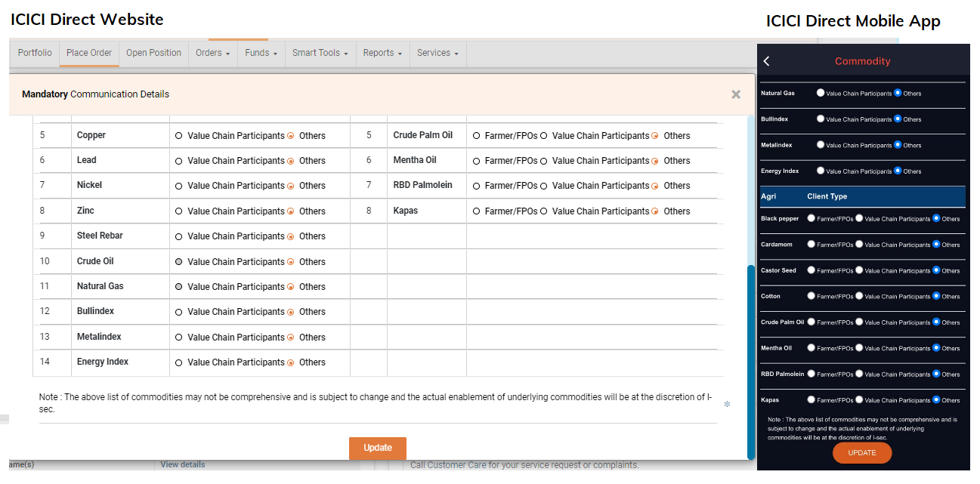Expand the Smart Tools dropdown

(x=320, y=53)
